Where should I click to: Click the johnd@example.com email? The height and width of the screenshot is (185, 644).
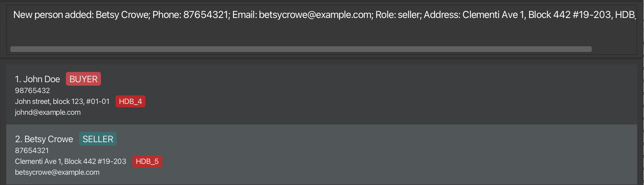(48, 112)
